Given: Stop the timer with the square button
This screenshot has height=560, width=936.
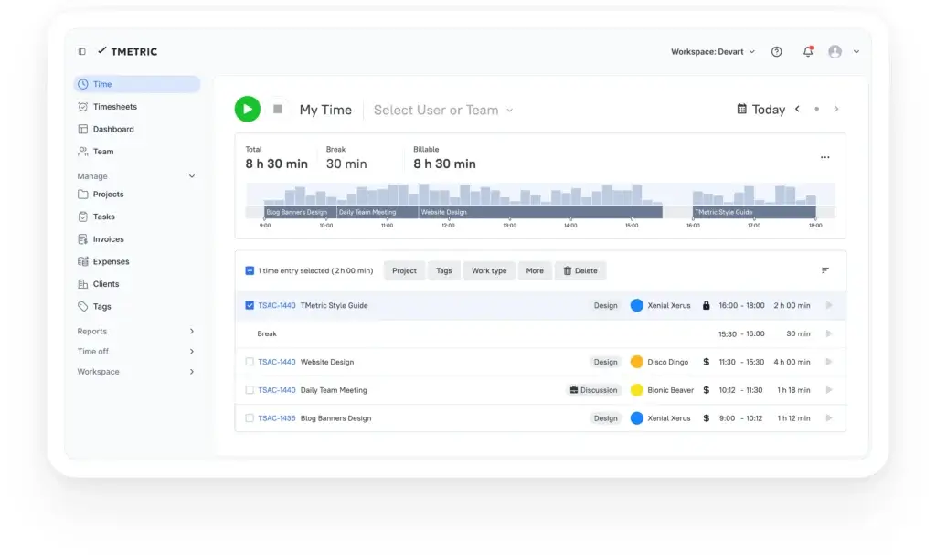Looking at the screenshot, I should click(x=278, y=109).
